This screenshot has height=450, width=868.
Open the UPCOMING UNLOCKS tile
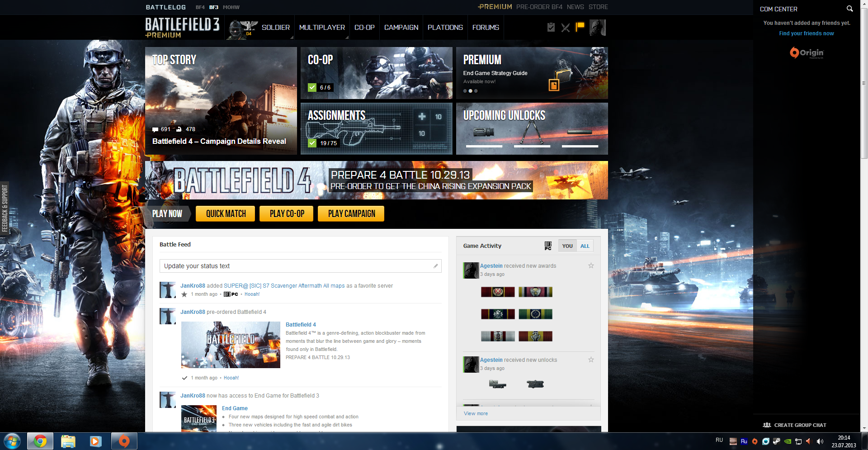(x=532, y=129)
